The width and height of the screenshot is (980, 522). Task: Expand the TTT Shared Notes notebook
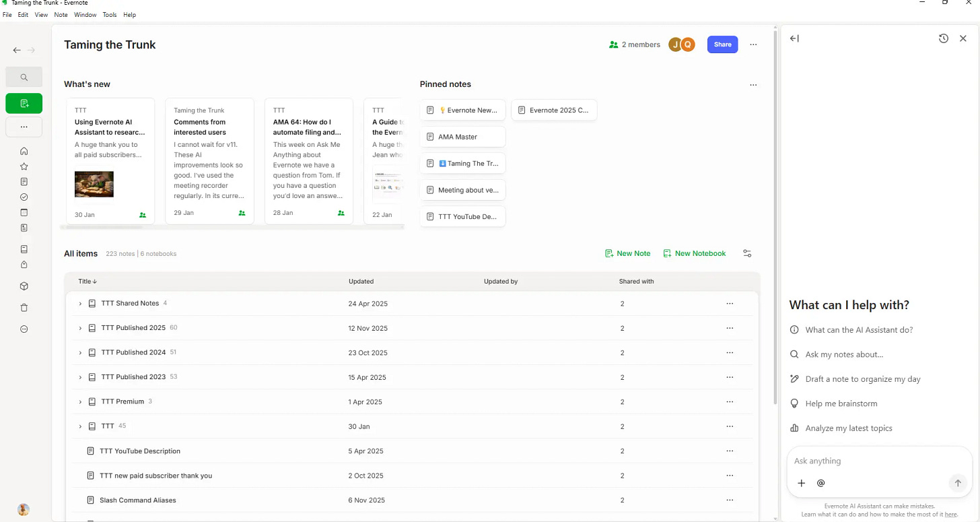point(80,304)
